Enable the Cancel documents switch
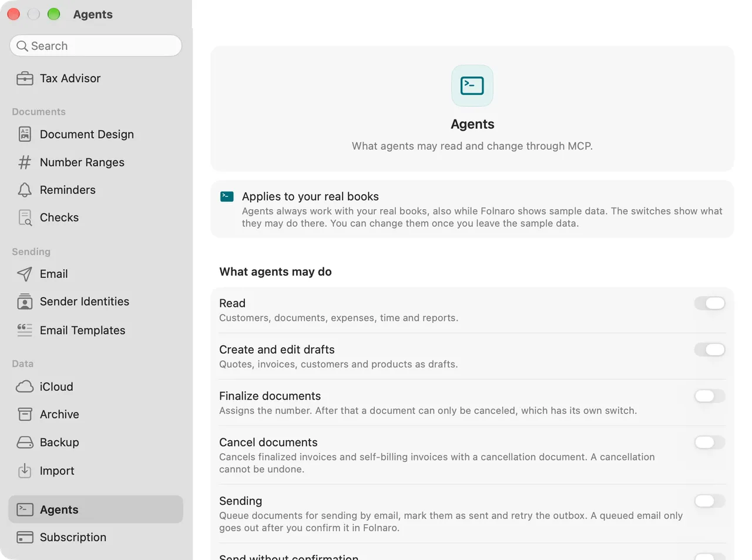 pos(710,442)
